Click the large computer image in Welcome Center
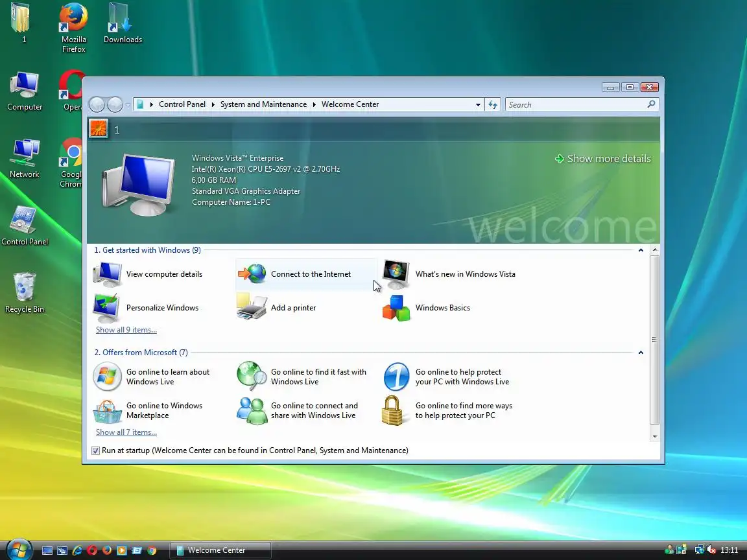The image size is (747, 560). point(137,185)
